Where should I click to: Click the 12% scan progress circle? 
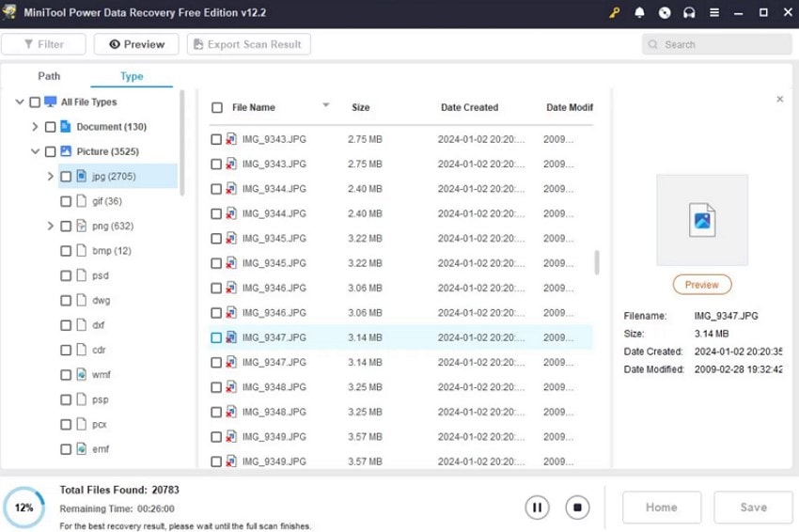[x=23, y=508]
